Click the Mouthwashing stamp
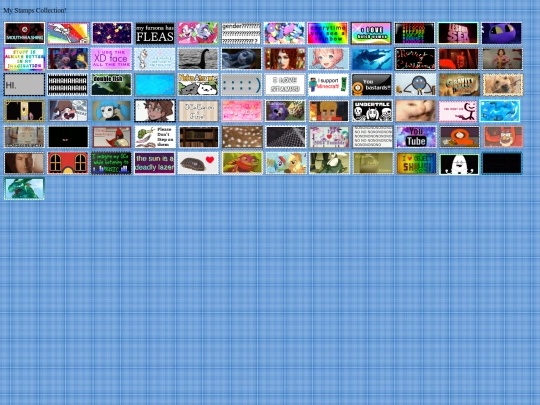The width and height of the screenshot is (540, 405). (x=24, y=33)
